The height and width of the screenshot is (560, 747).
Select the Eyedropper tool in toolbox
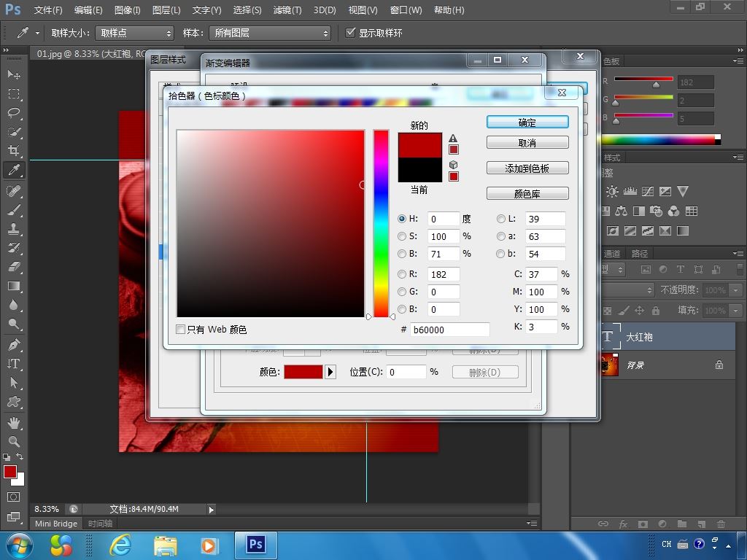click(x=14, y=170)
